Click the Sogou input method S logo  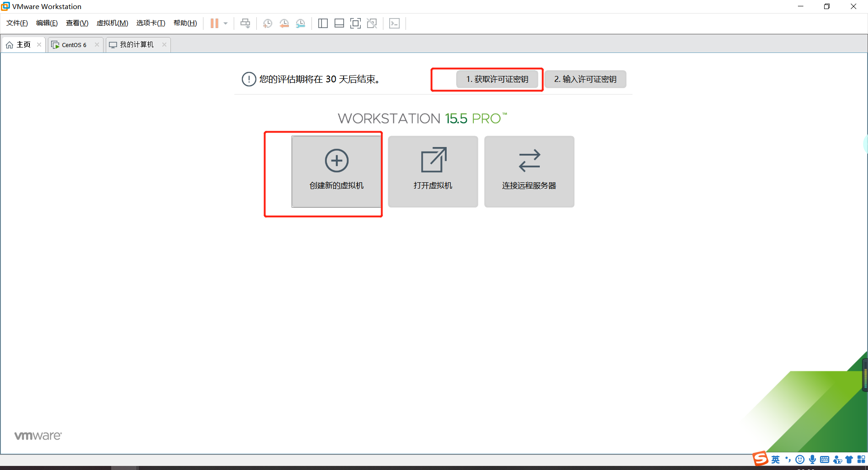(x=760, y=459)
